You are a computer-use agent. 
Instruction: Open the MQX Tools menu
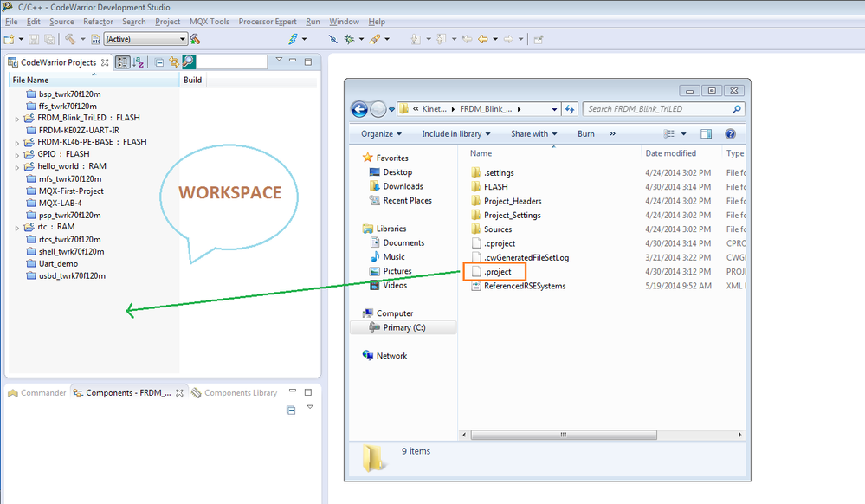[209, 22]
